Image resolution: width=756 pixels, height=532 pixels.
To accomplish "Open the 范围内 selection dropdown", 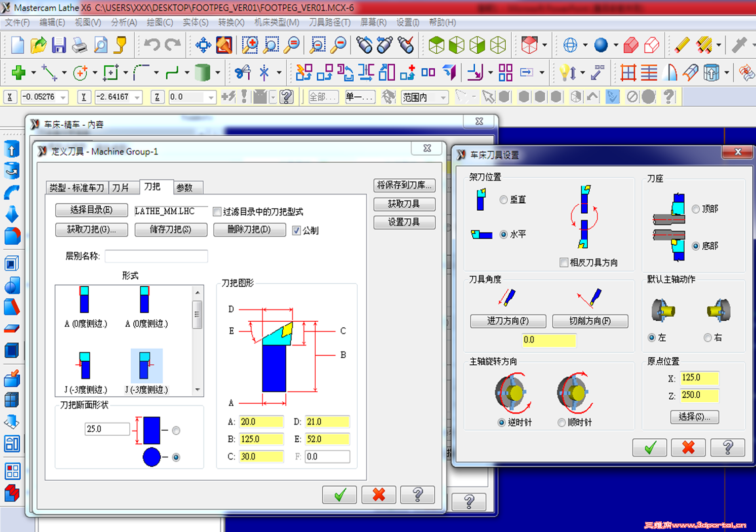I will point(443,97).
